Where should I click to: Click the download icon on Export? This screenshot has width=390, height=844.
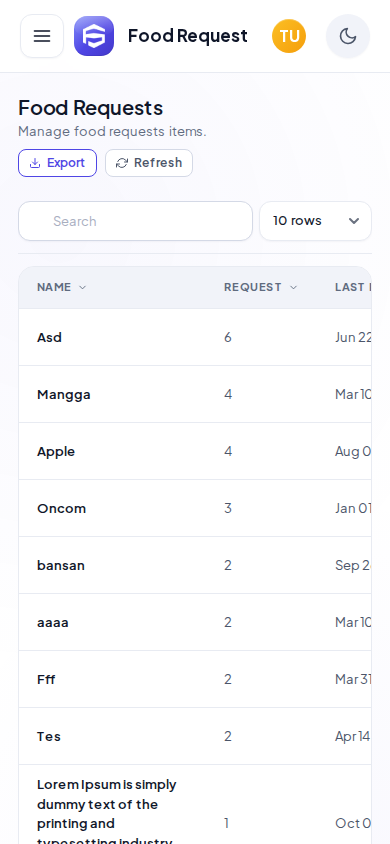pyautogui.click(x=35, y=163)
